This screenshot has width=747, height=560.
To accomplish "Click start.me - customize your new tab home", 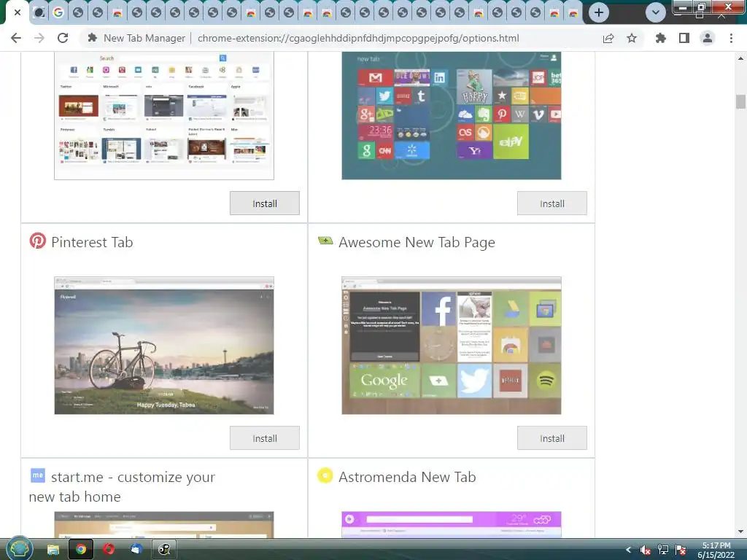I will click(122, 486).
